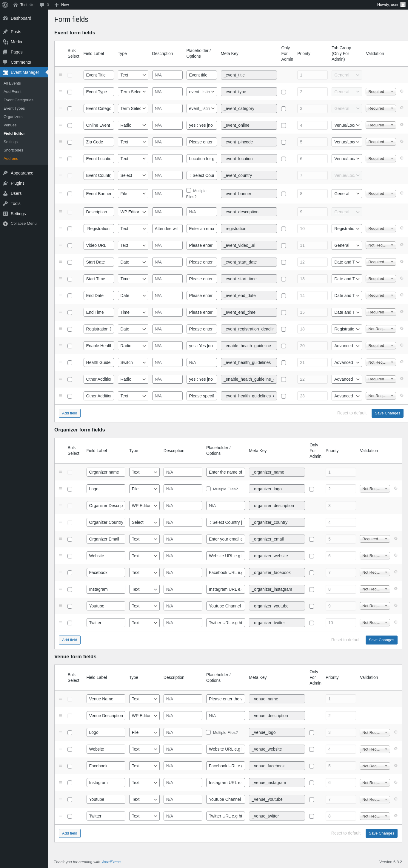This screenshot has height=868, width=408.
Task: Open Type dropdown for Event Title
Action: (133, 75)
